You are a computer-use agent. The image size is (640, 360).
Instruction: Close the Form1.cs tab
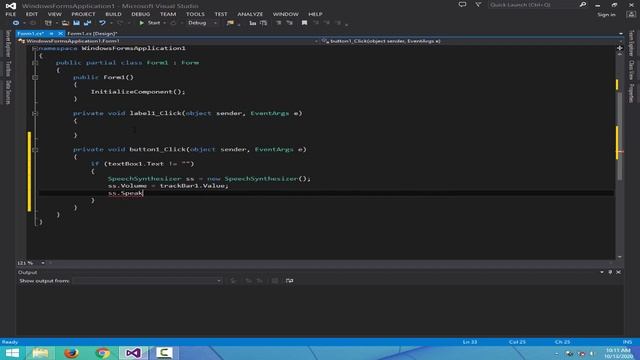(x=60, y=33)
